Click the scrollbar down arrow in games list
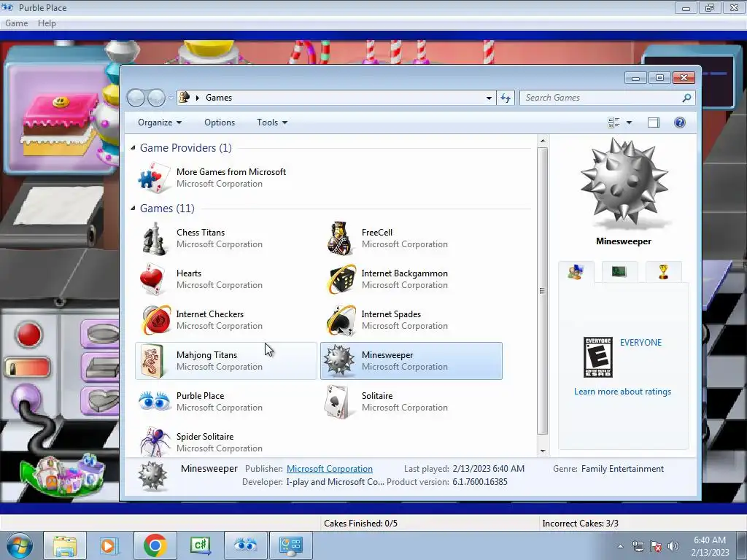The image size is (747, 560). click(542, 451)
